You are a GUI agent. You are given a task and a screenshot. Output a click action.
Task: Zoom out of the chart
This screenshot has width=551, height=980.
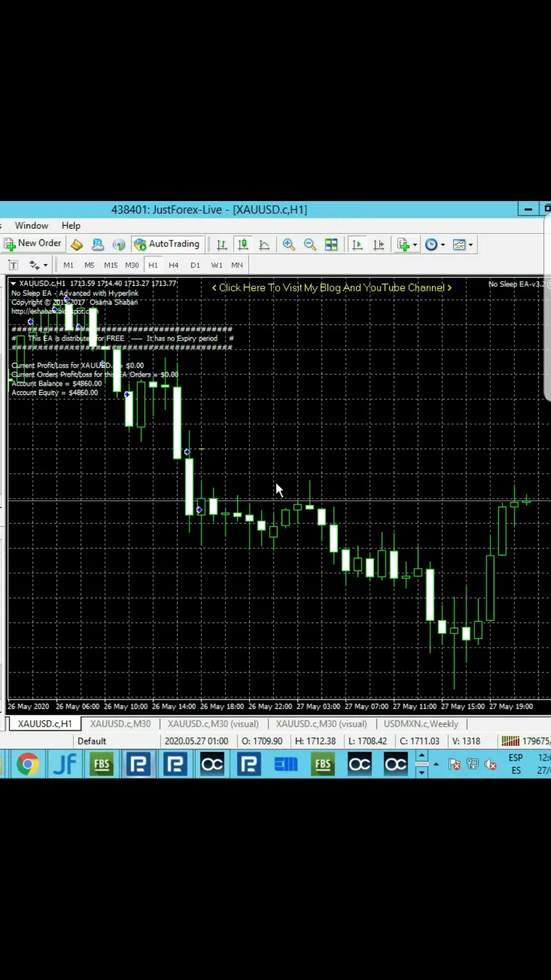coord(310,245)
